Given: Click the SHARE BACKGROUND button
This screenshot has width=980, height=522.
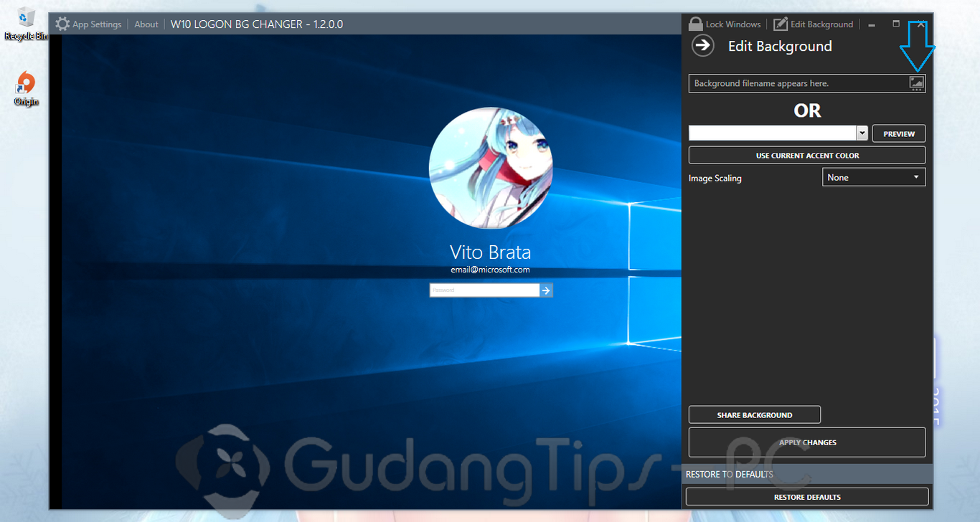Looking at the screenshot, I should coord(755,414).
